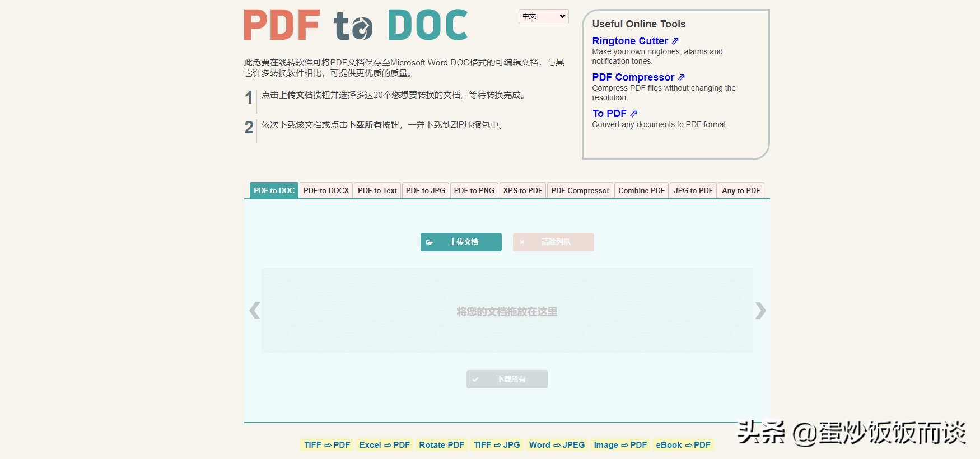Switch to the PDF to JPG tab
Screen dimensions: 980x459
coord(426,190)
